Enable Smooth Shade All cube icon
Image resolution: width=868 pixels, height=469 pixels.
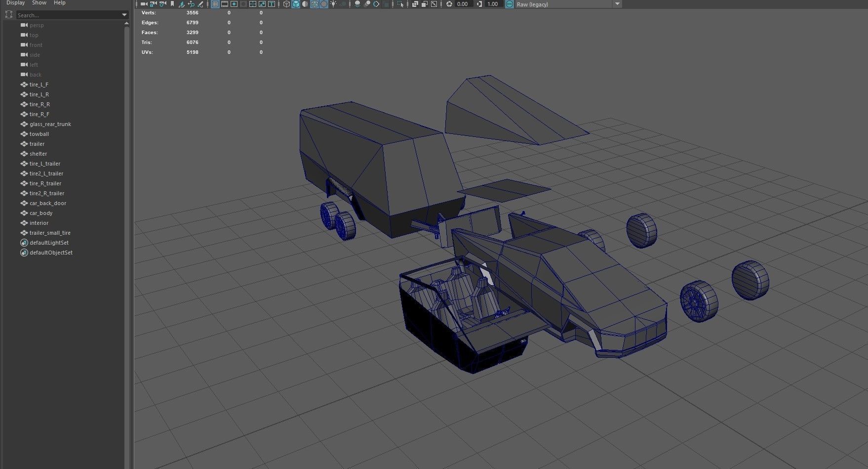click(x=296, y=4)
